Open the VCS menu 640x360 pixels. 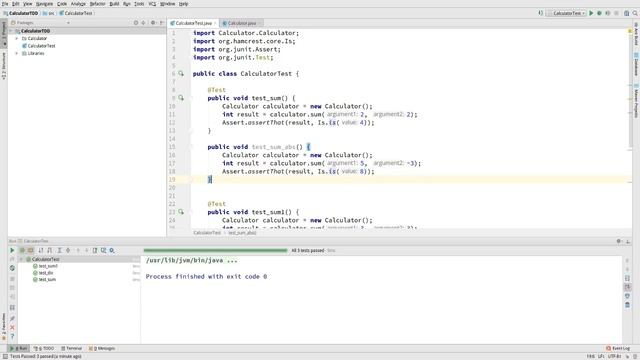pos(152,4)
